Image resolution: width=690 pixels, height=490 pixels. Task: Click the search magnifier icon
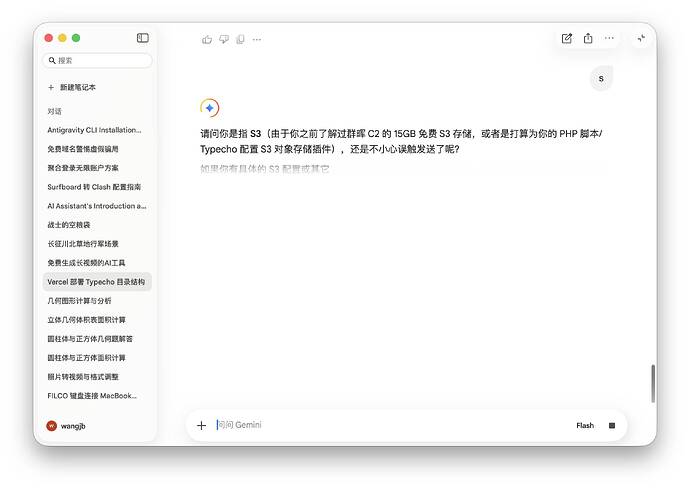tap(52, 60)
